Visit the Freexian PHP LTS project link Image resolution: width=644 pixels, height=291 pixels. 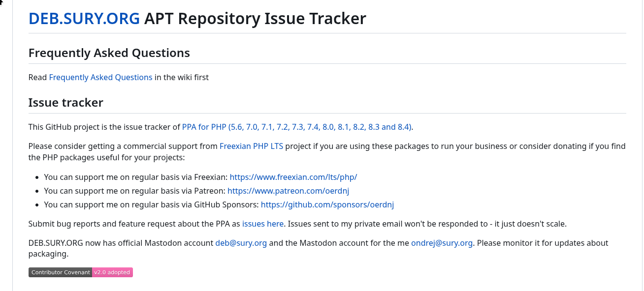tap(251, 146)
